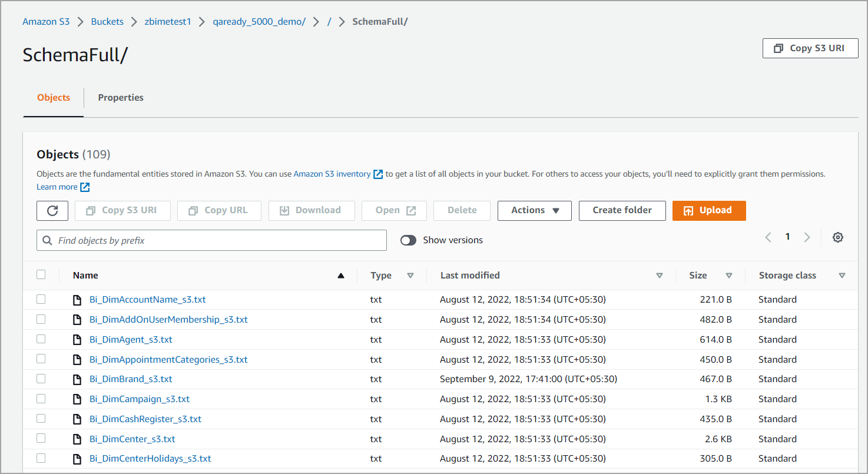The image size is (868, 474).
Task: Check the Bi_DimCenter_s3.txt row checkbox
Action: (41, 438)
